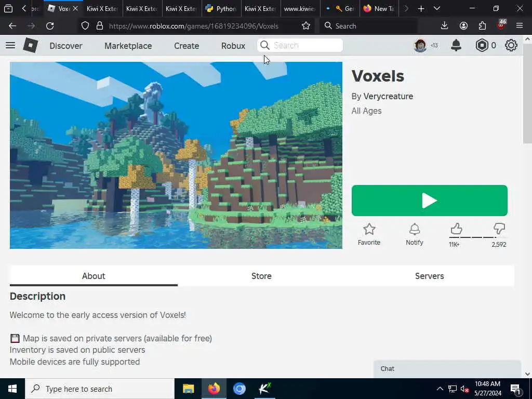532x399 pixels.
Task: Dislike Voxels with thumbs down
Action: point(499,229)
